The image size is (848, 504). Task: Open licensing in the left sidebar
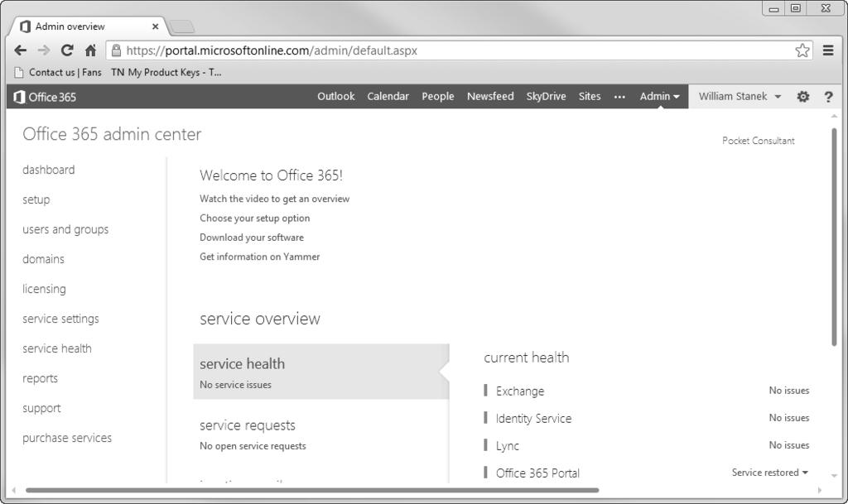tap(44, 289)
